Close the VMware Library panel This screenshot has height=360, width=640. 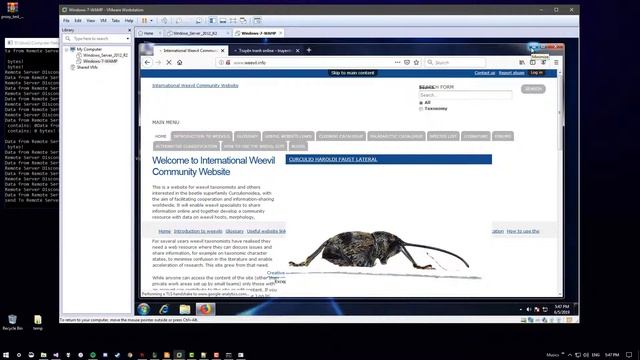point(129,30)
